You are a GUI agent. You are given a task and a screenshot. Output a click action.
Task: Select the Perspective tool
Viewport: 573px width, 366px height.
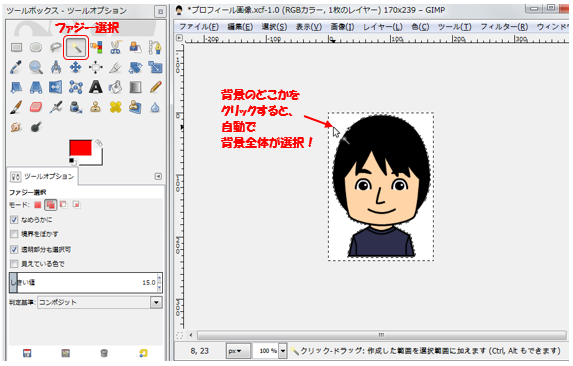pos(36,87)
